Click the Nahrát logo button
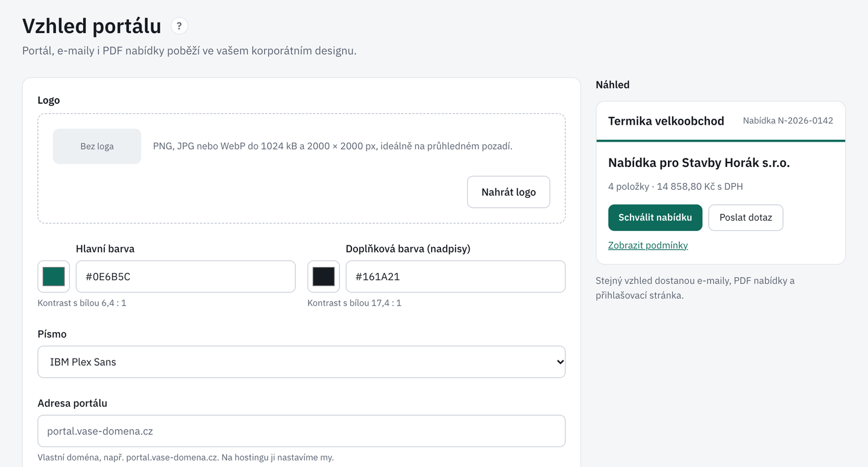The width and height of the screenshot is (868, 467). point(508,192)
